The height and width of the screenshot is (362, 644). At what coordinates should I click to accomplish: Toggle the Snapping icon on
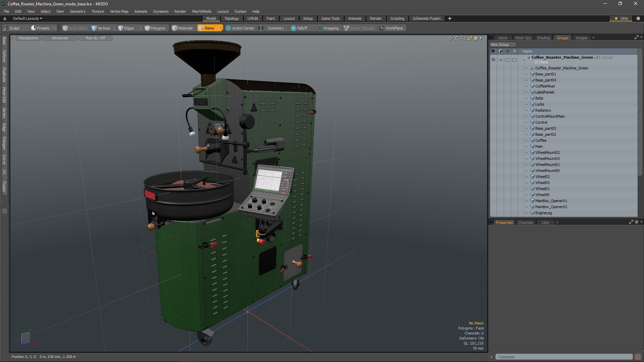tap(320, 28)
